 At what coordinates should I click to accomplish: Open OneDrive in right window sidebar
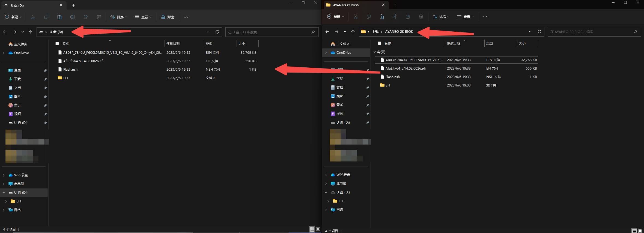(x=344, y=53)
